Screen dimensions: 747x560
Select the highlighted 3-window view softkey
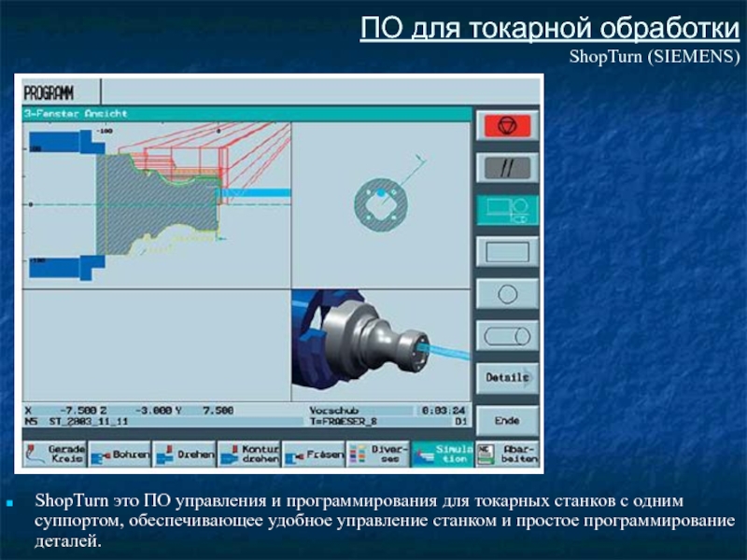click(507, 210)
